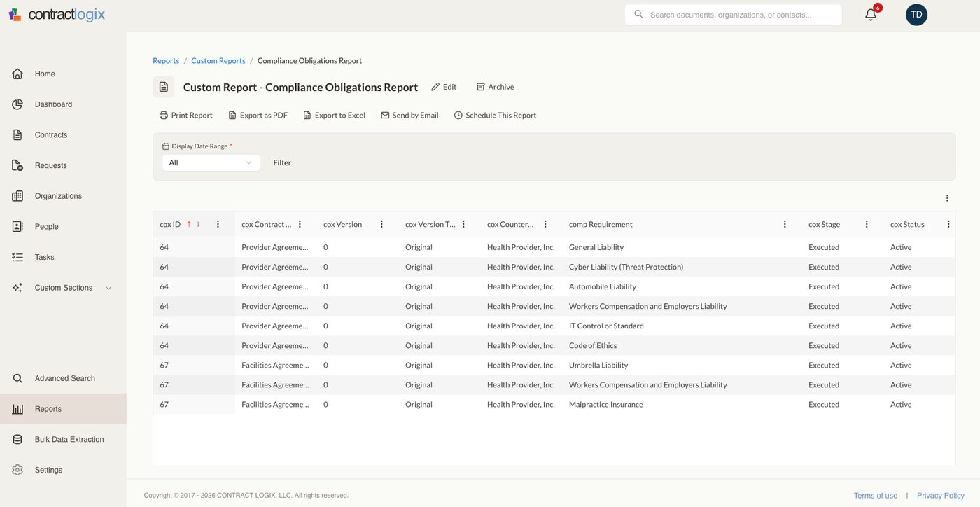Open Terms of use link

coord(876,496)
